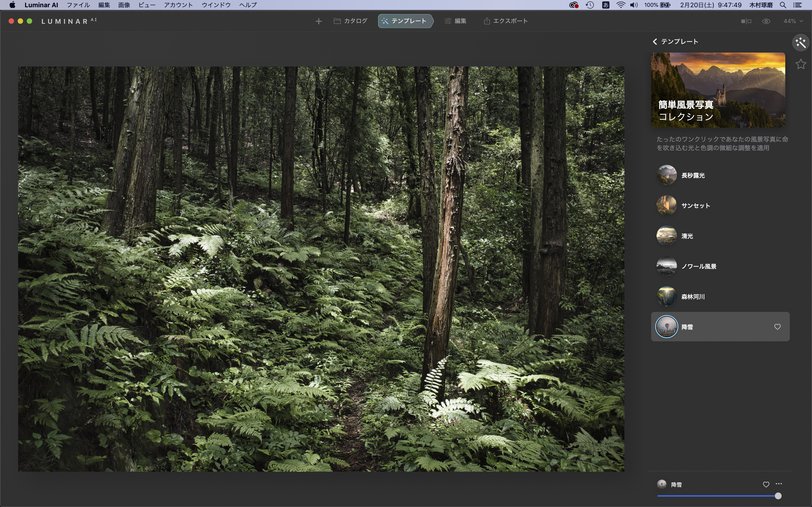Open the 画像 menu in menu bar
The height and width of the screenshot is (507, 812).
pos(124,5)
